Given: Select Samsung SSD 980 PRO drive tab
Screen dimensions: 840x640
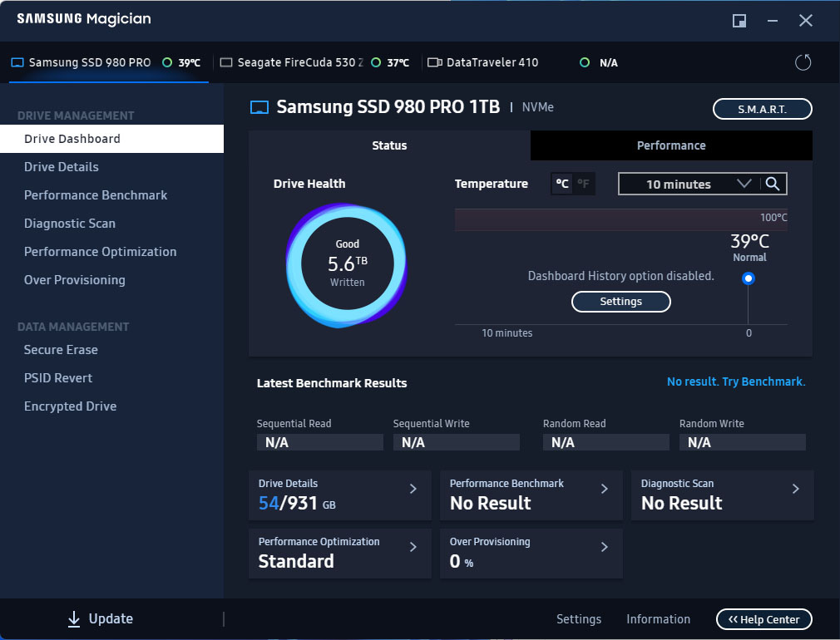Looking at the screenshot, I should pyautogui.click(x=109, y=62).
